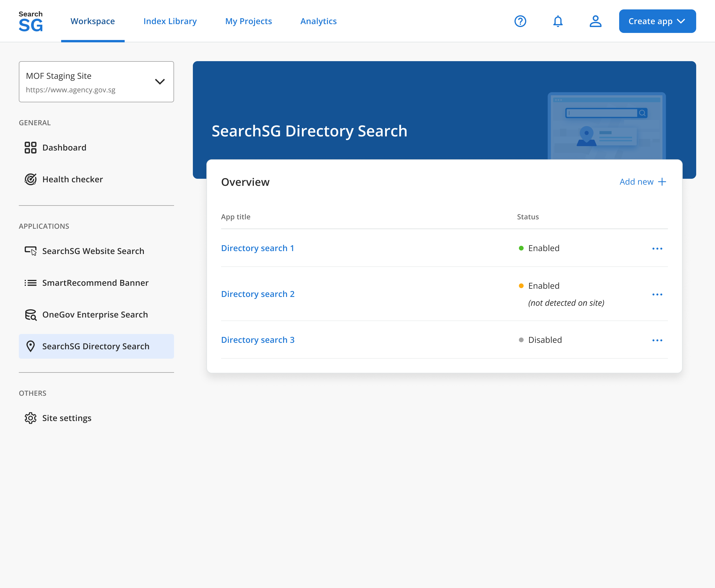Switch to the Workspace tab

coord(93,21)
